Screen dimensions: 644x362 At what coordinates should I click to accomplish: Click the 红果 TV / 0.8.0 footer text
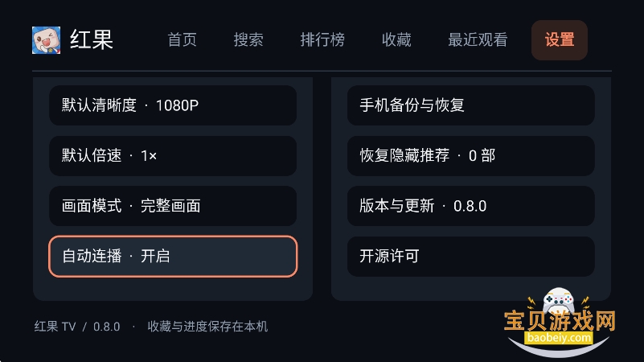77,327
